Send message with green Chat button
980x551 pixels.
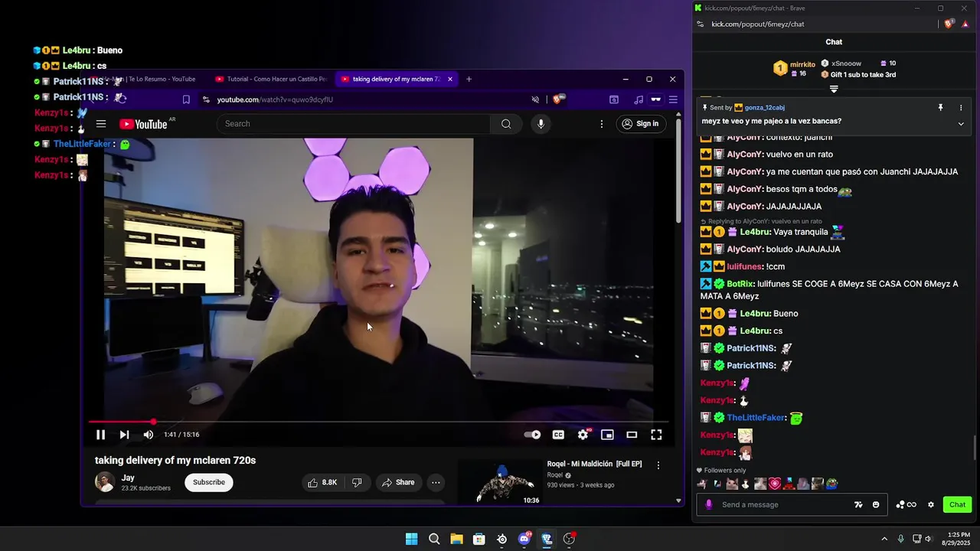point(957,504)
